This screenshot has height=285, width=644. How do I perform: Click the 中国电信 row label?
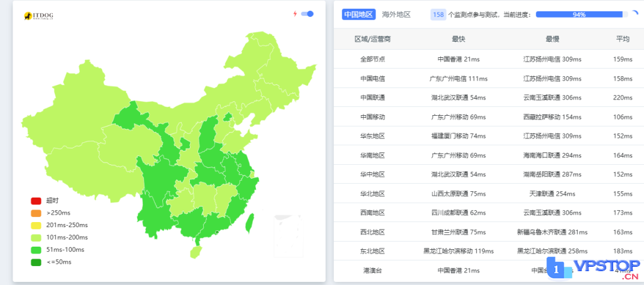(x=372, y=79)
